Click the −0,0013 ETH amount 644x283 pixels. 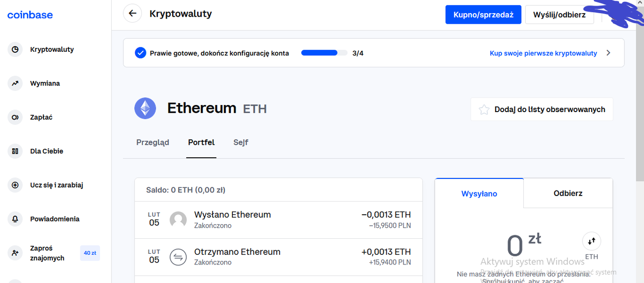(x=386, y=215)
